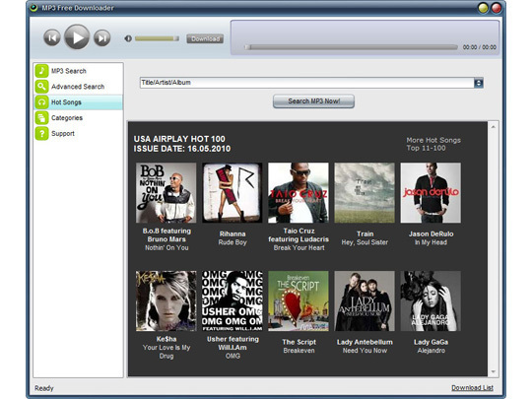Seek along the playback progress bar
This screenshot has width=532, height=399.
[x=351, y=47]
